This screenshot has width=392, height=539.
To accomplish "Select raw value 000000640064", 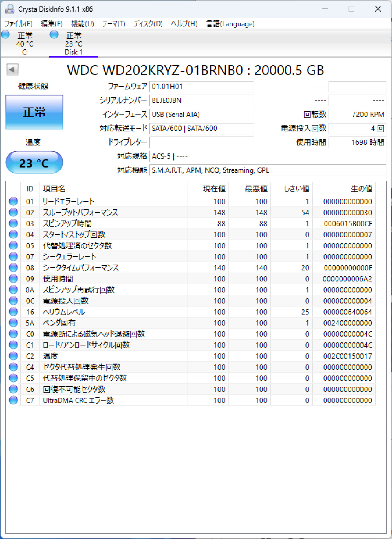I will click(x=348, y=312).
